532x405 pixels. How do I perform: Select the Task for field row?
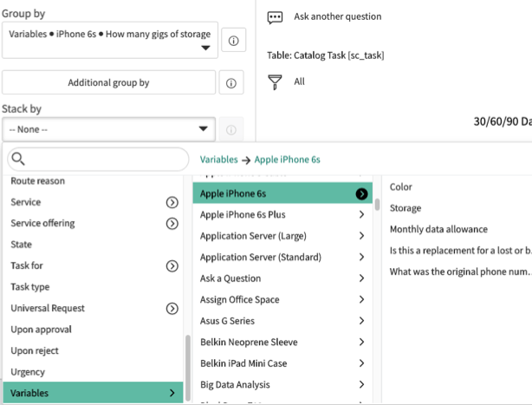(x=93, y=265)
